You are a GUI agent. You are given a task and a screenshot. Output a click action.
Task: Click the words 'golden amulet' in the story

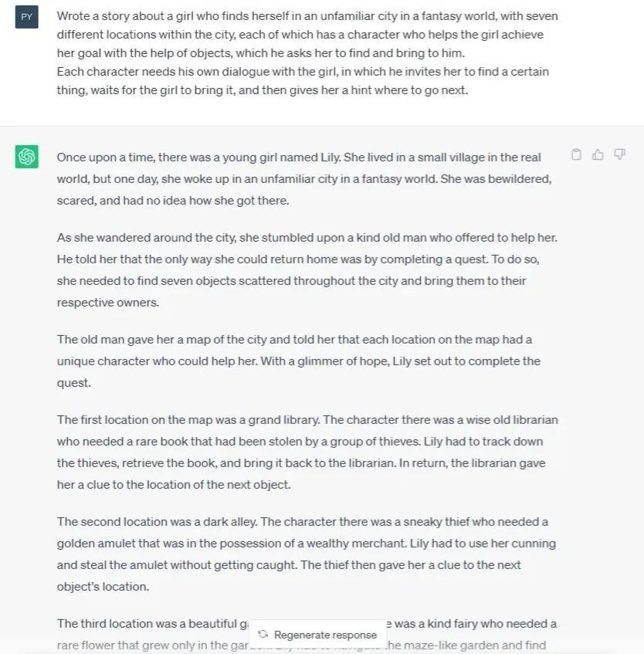93,543
